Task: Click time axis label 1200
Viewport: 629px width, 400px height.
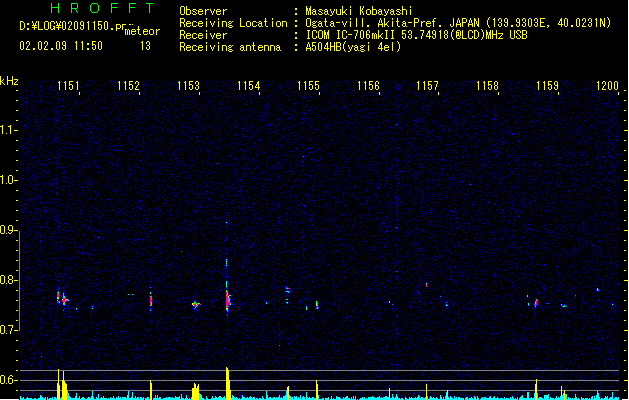Action: [607, 86]
